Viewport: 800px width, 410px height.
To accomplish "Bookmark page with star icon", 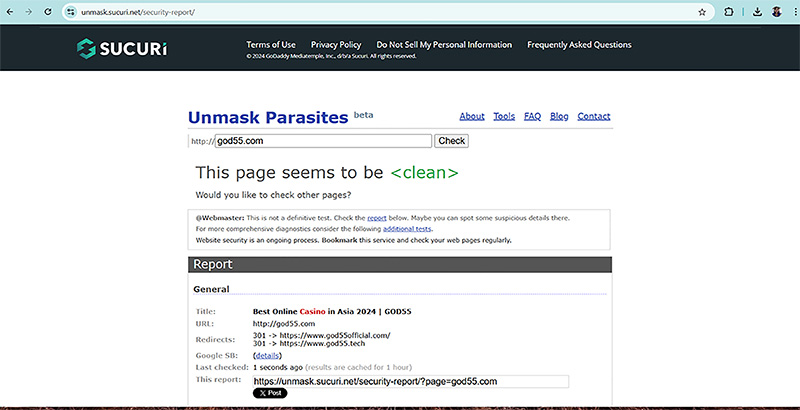I will pos(702,12).
